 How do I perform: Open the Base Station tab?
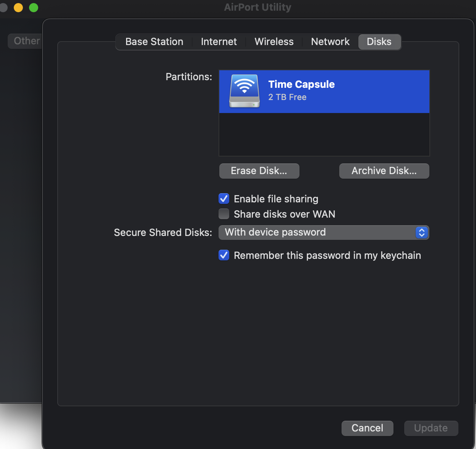[x=154, y=42]
